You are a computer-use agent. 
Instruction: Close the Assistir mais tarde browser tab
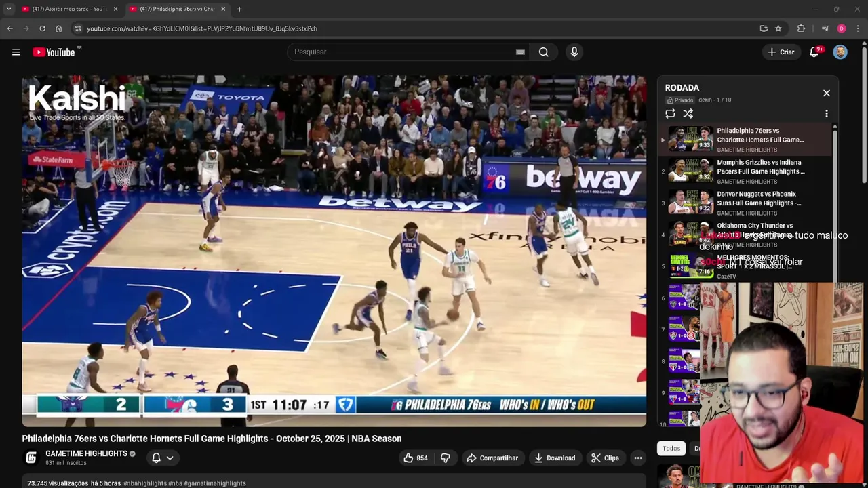coord(115,9)
